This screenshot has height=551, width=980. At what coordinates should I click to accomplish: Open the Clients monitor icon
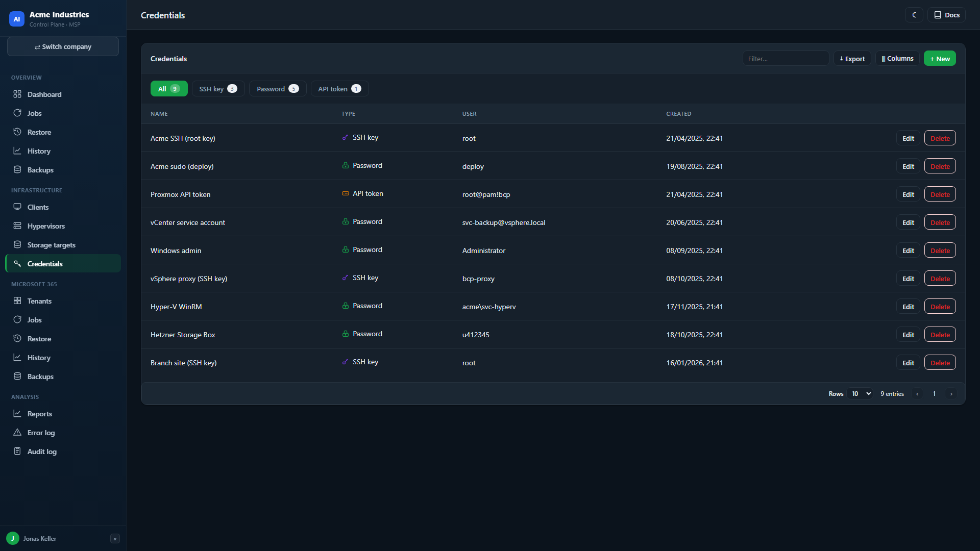click(x=17, y=207)
